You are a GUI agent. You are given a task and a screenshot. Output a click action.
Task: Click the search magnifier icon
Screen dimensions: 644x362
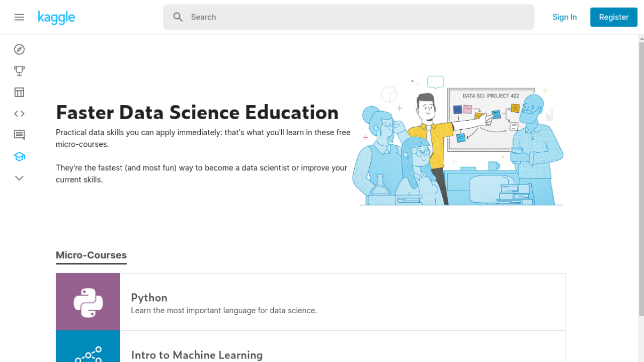pos(178,17)
